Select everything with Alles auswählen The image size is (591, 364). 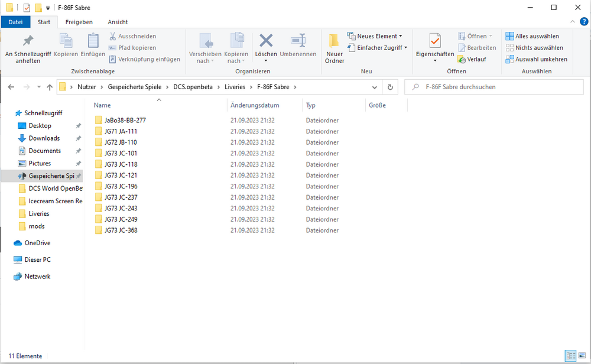pyautogui.click(x=532, y=36)
